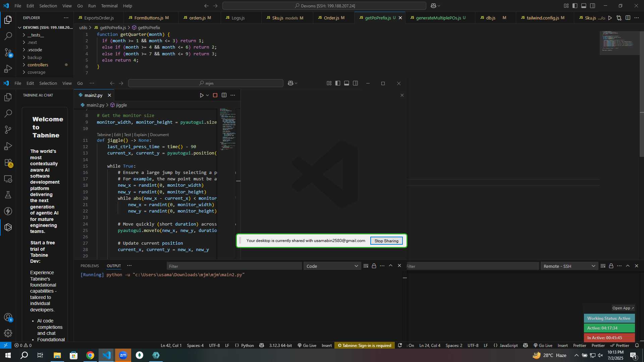
Task: Toggle primary sidebar in mjm title bar
Action: [338, 83]
